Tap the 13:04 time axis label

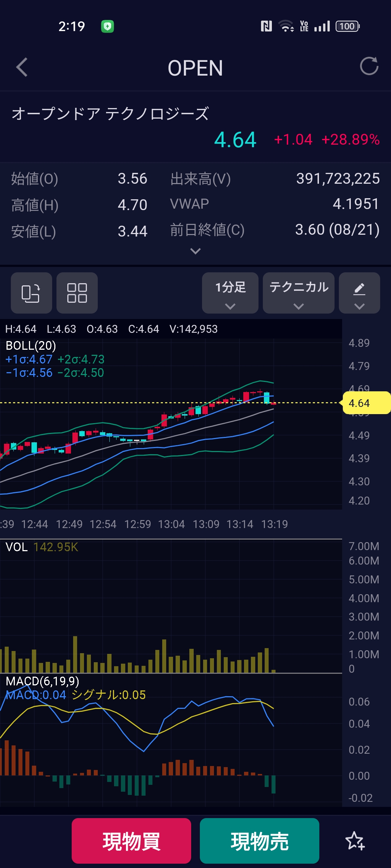tap(172, 524)
